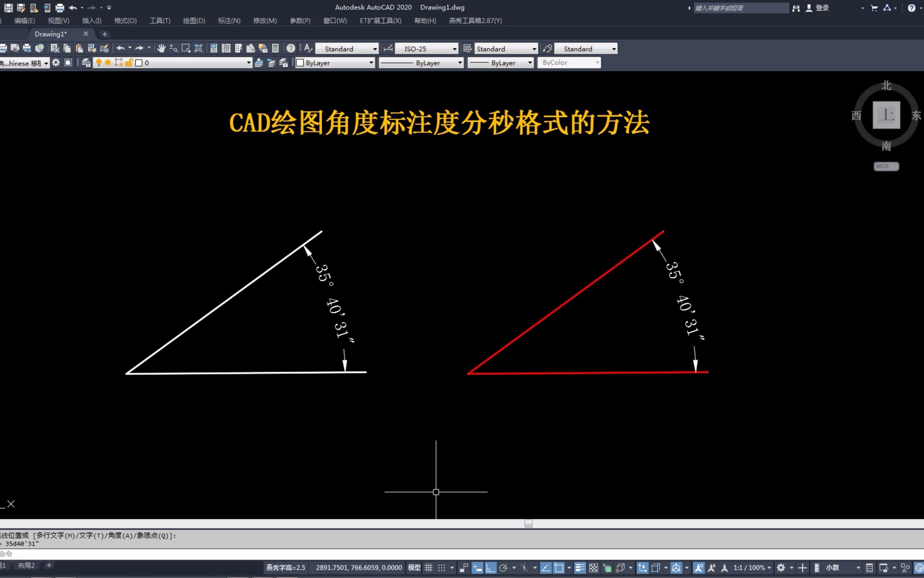924x578 pixels.
Task: Select the Zoom Realtime tool
Action: 173,48
